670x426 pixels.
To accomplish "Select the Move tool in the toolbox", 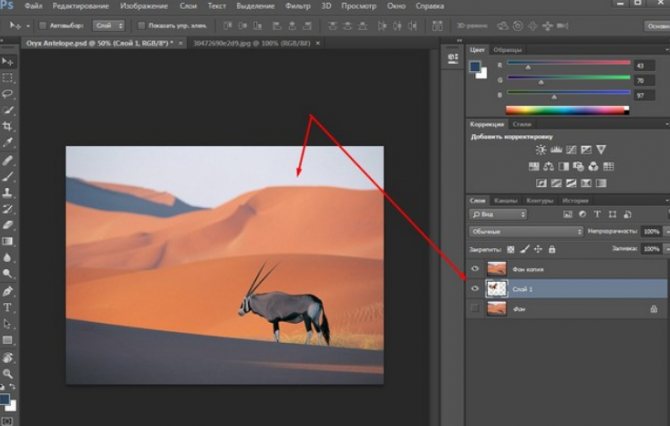I will 8,62.
